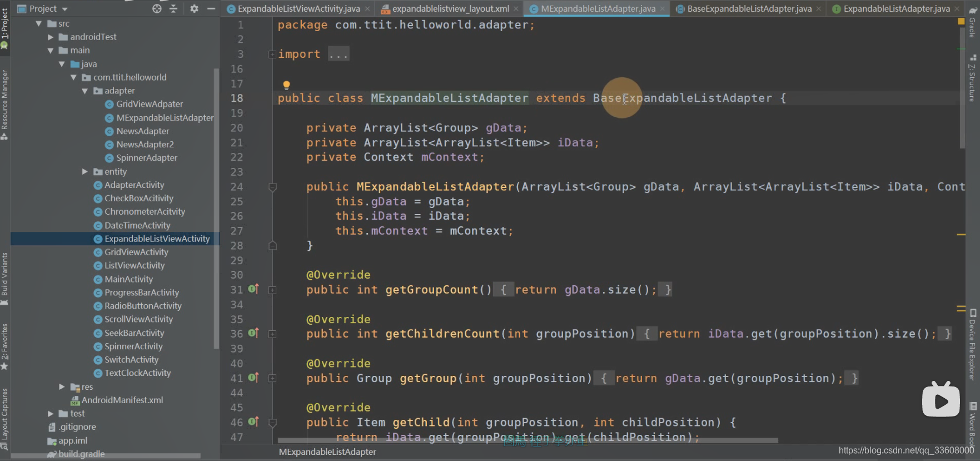Open the Gradle tool window
Screen dimensions: 980x461
973,22
